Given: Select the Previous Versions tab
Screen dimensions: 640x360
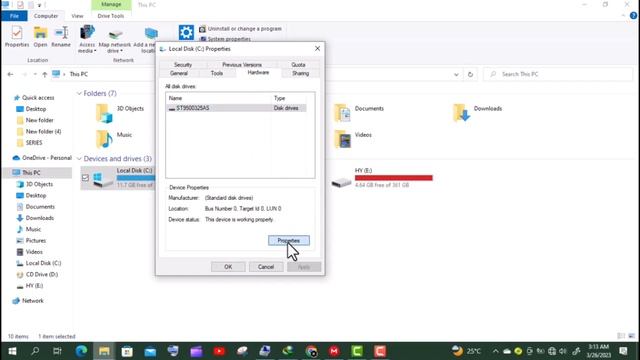Looking at the screenshot, I should [242, 64].
